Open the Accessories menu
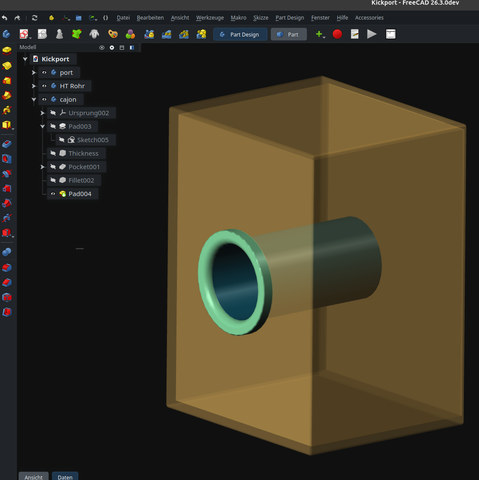 (x=369, y=18)
